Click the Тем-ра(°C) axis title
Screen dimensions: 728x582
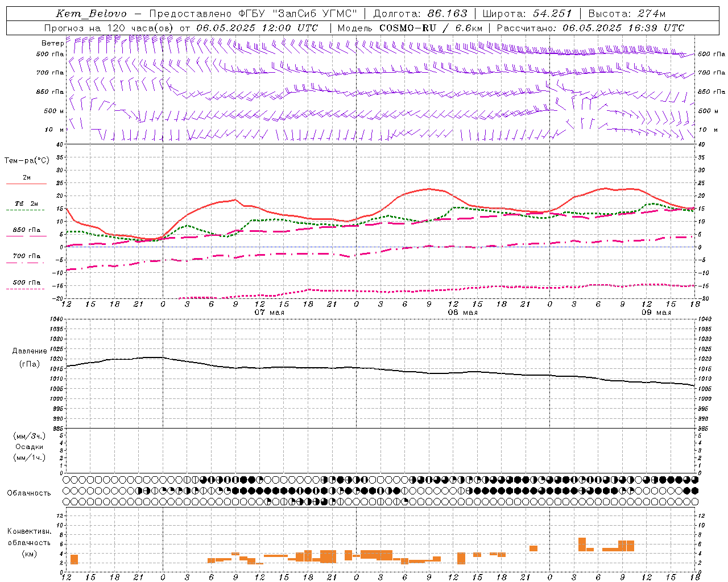(x=27, y=161)
